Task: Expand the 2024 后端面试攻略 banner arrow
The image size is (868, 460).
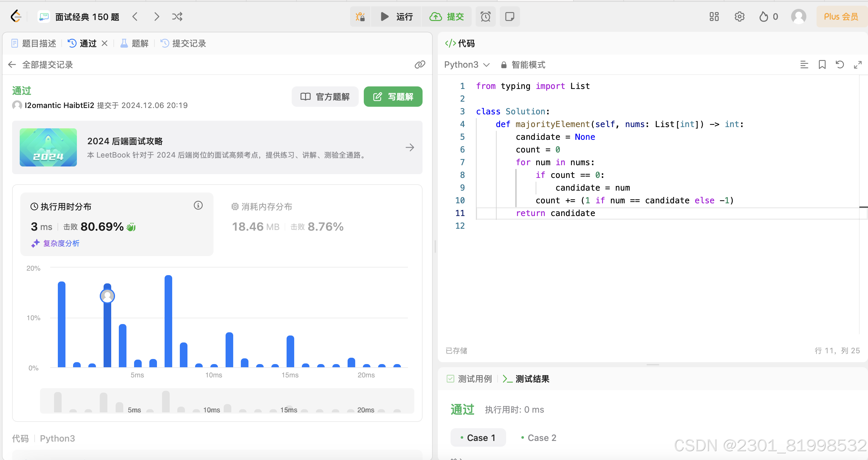Action: [x=410, y=147]
